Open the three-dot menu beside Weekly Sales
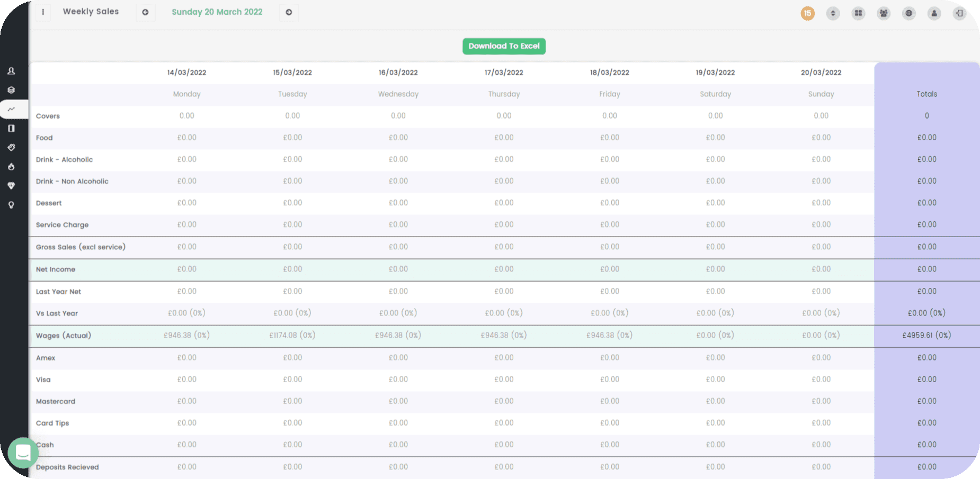The image size is (980, 479). pos(43,12)
